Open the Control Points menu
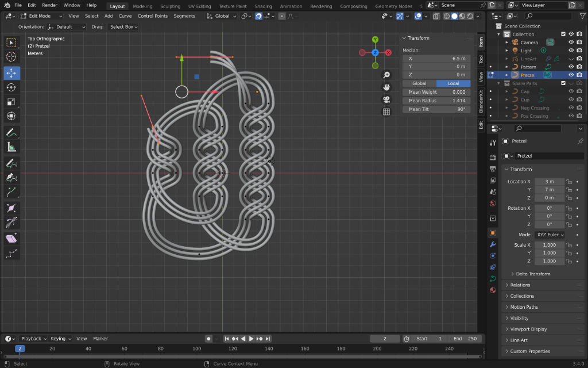Screen dimensions: 588x368 153,16
